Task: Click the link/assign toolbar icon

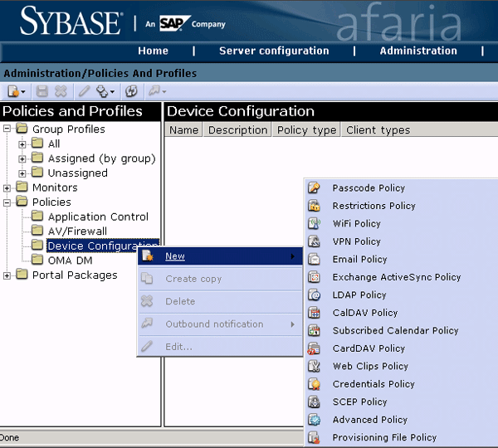Action: pos(102,91)
